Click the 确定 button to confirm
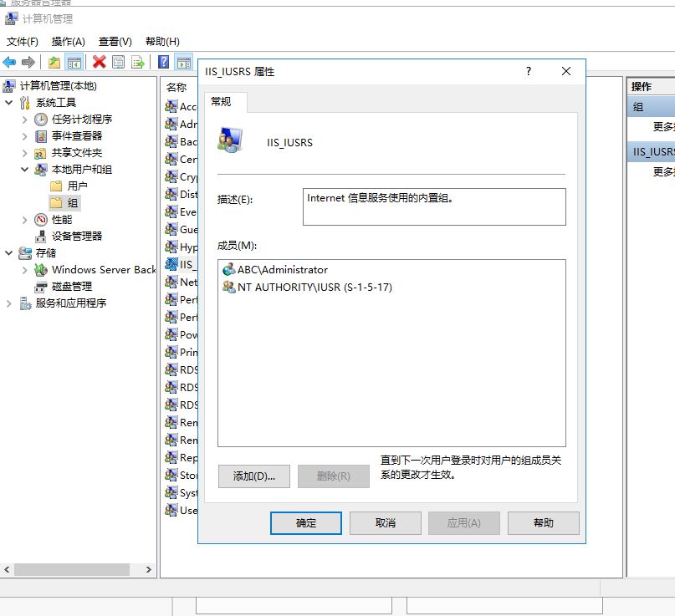675x616 pixels. click(x=305, y=522)
